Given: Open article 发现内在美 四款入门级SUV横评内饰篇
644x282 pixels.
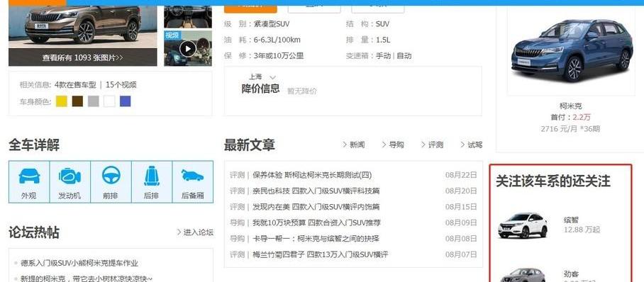Looking at the screenshot, I should click(x=316, y=207).
